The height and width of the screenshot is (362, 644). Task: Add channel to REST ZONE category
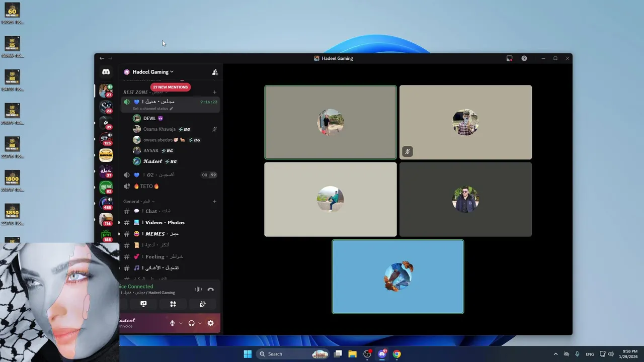pos(214,92)
